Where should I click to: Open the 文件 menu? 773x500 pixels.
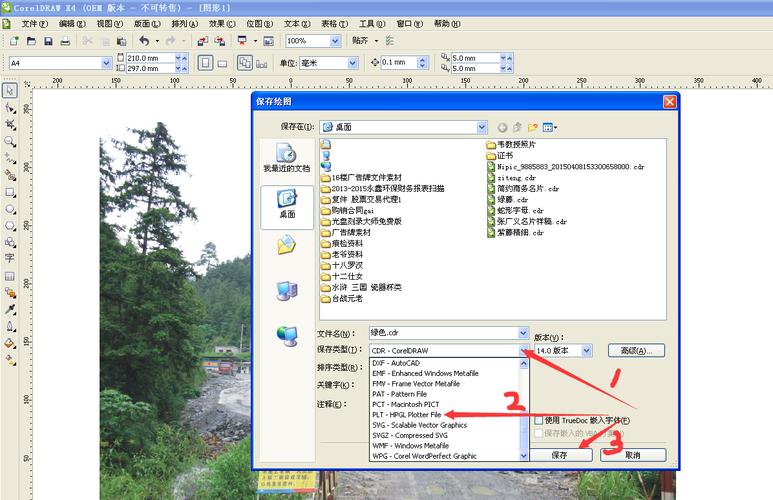click(34, 23)
